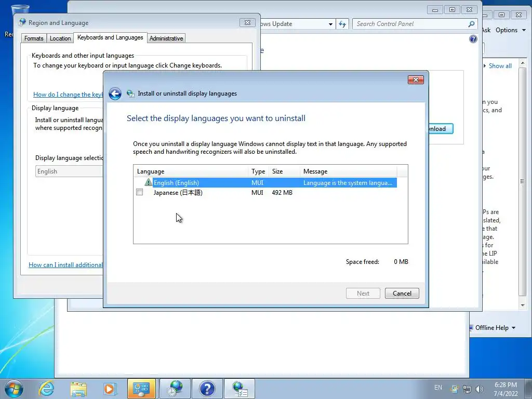
Task: Cancel the uninstall languages wizard
Action: click(x=402, y=294)
